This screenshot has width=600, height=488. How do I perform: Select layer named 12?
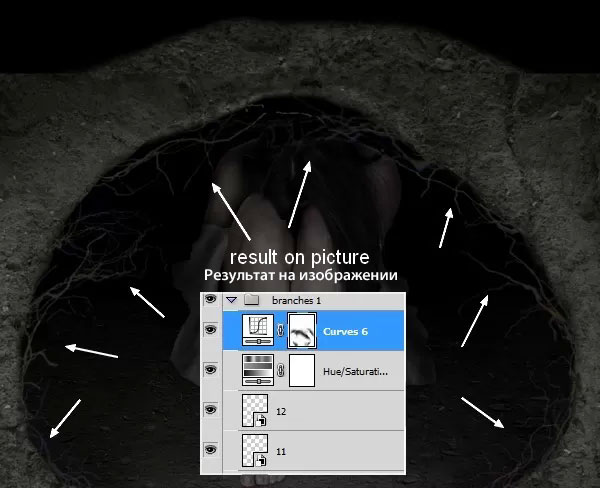tap(281, 411)
